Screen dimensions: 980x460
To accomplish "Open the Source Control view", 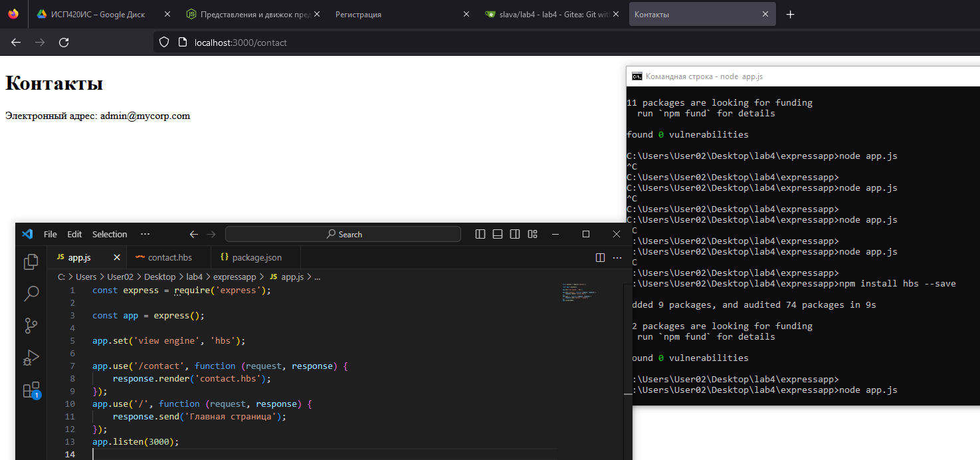I will coord(31,326).
